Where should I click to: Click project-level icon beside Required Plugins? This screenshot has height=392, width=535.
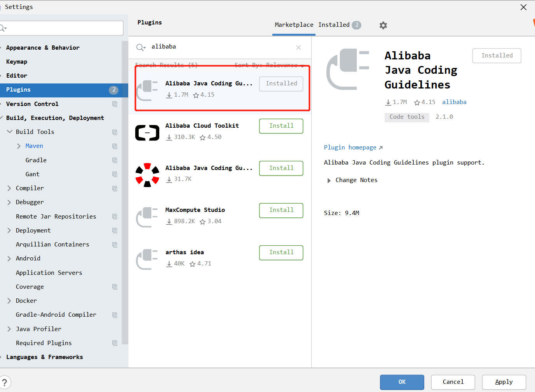tap(115, 343)
